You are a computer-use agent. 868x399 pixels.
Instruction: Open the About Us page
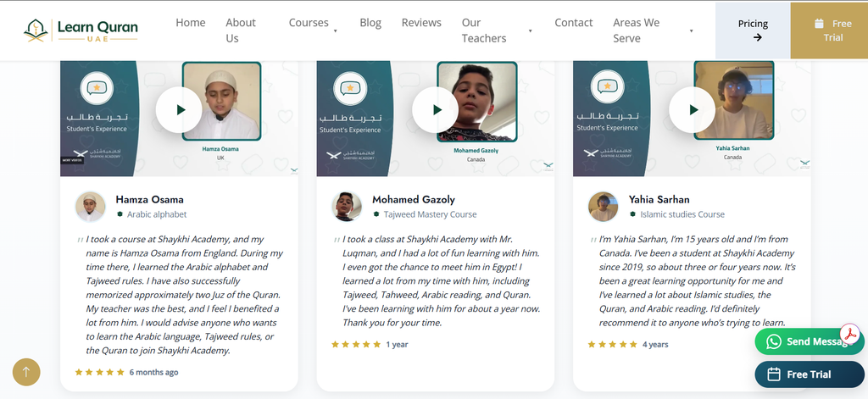pos(241,30)
